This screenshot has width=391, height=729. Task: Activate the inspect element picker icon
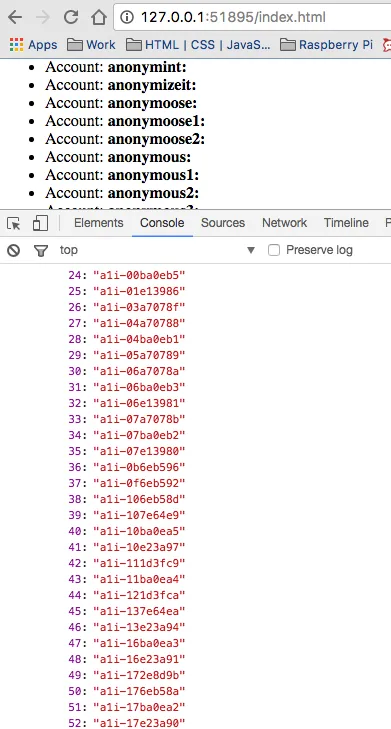click(14, 224)
